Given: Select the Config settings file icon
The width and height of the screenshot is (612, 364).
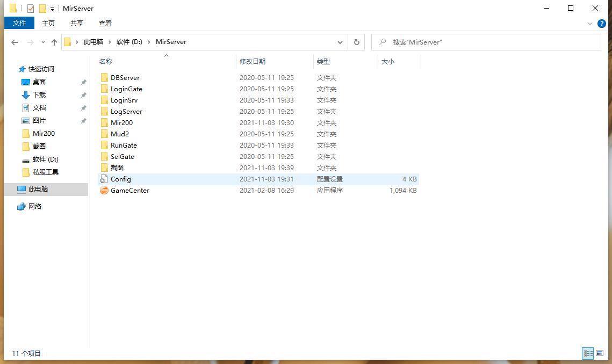Looking at the screenshot, I should pyautogui.click(x=104, y=179).
